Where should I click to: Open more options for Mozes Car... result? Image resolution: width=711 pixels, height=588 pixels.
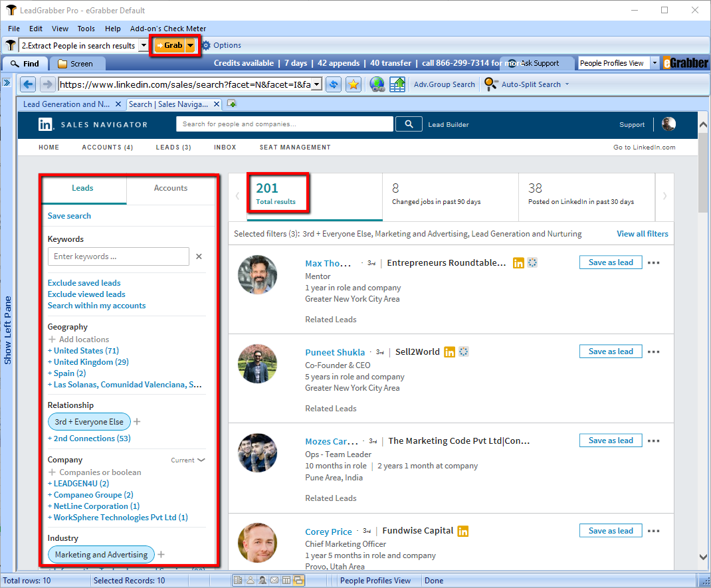pyautogui.click(x=653, y=441)
